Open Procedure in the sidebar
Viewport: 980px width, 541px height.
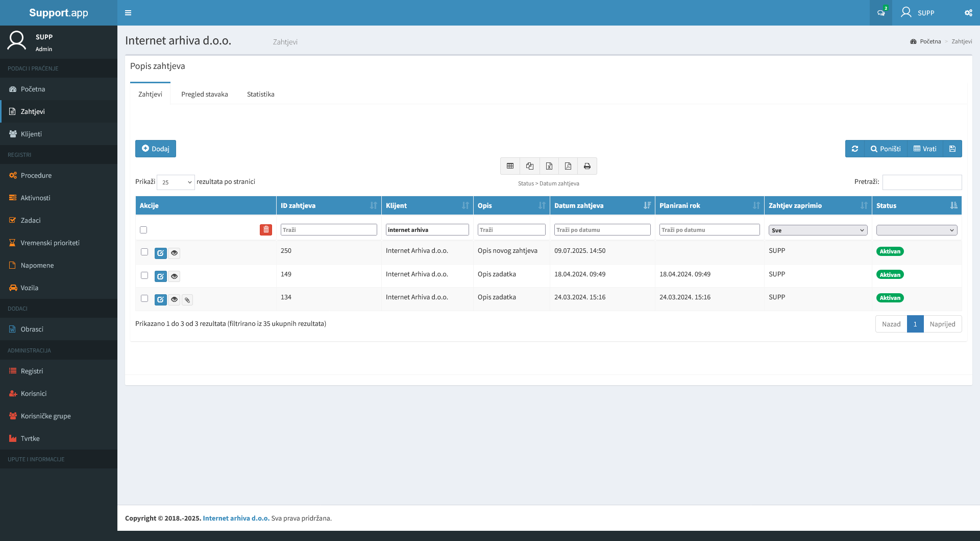[x=59, y=175]
